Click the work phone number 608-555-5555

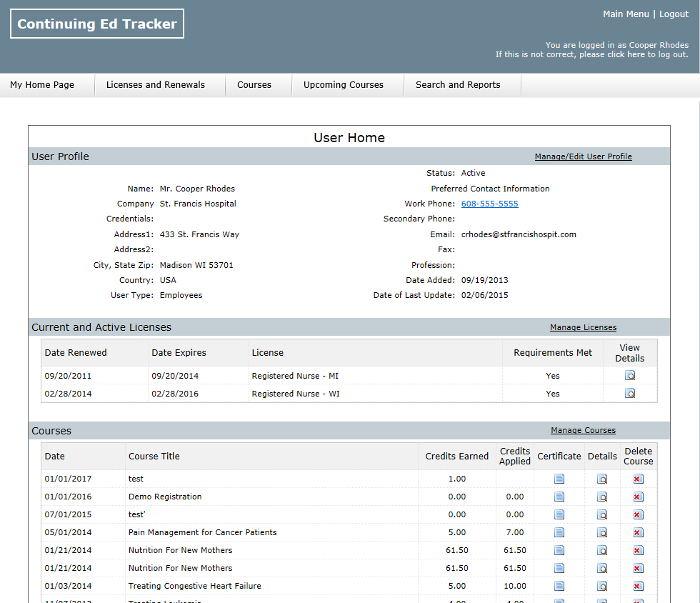489,204
